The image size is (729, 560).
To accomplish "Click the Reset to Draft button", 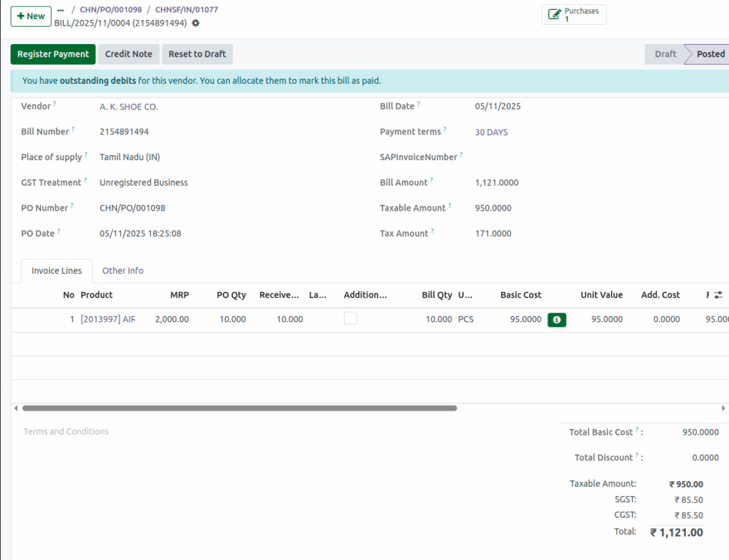I will tap(197, 53).
